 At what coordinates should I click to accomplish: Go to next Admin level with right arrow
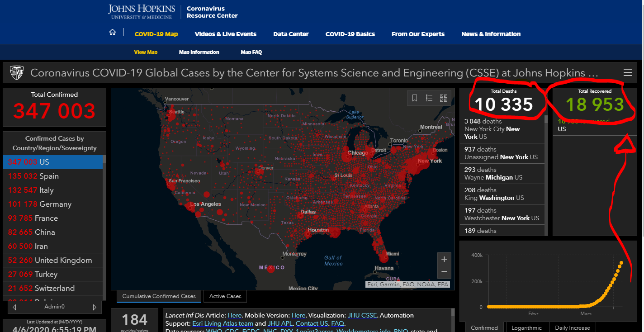[94, 307]
